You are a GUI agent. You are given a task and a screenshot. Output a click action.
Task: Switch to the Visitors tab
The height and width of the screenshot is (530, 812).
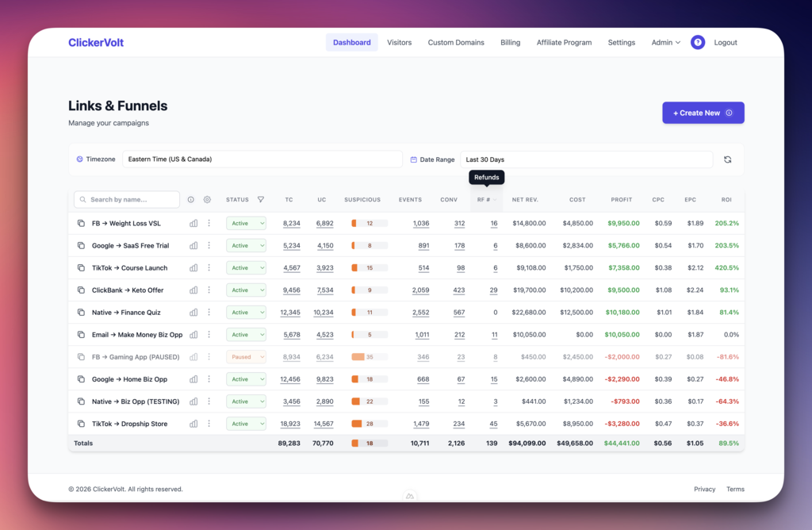tap(399, 42)
